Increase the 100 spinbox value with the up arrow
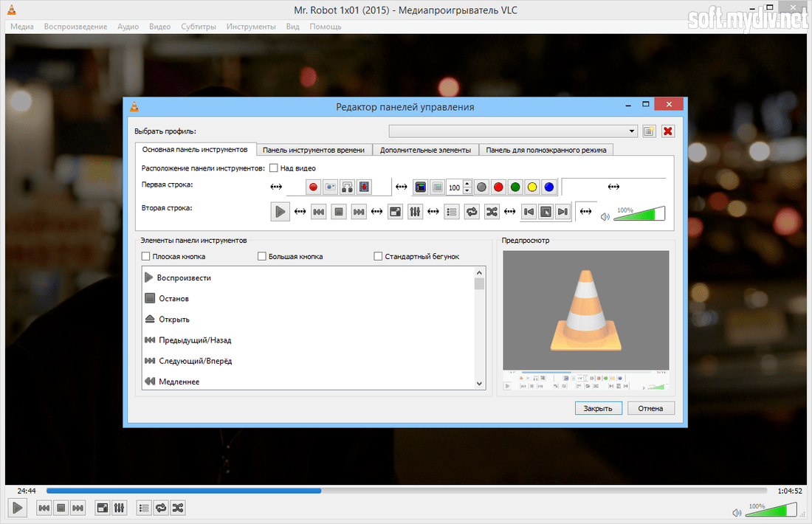 (x=467, y=184)
